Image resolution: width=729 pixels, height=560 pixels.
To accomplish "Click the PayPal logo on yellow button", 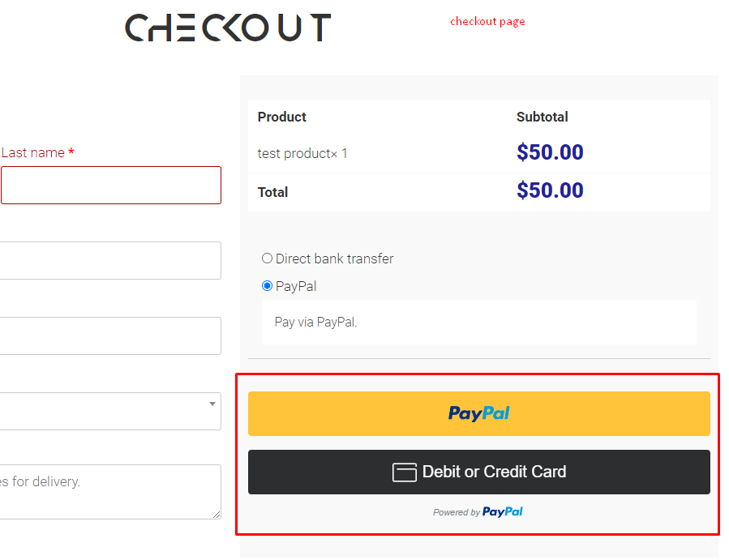I will pos(479,413).
